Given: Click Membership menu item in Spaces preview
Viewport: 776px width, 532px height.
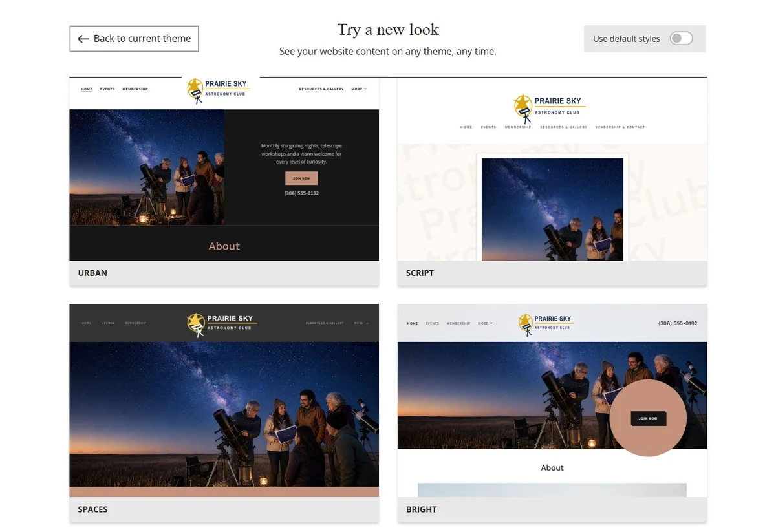Looking at the screenshot, I should (x=136, y=323).
